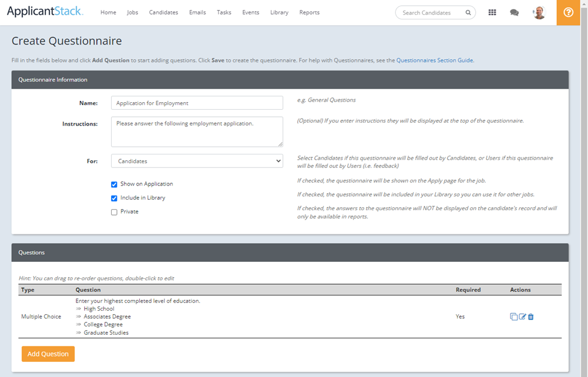588x377 pixels.
Task: Click the search magnifier icon
Action: point(468,12)
